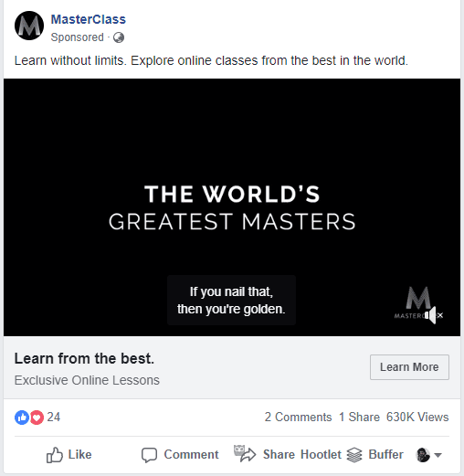Click the thumbs-up icon beside Like
This screenshot has width=464, height=476.
[x=55, y=455]
